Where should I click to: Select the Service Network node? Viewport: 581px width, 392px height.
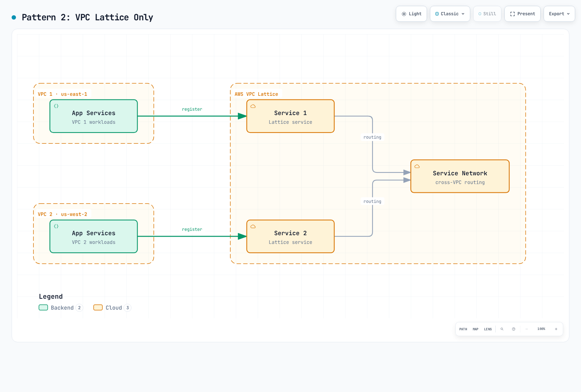pyautogui.click(x=460, y=176)
